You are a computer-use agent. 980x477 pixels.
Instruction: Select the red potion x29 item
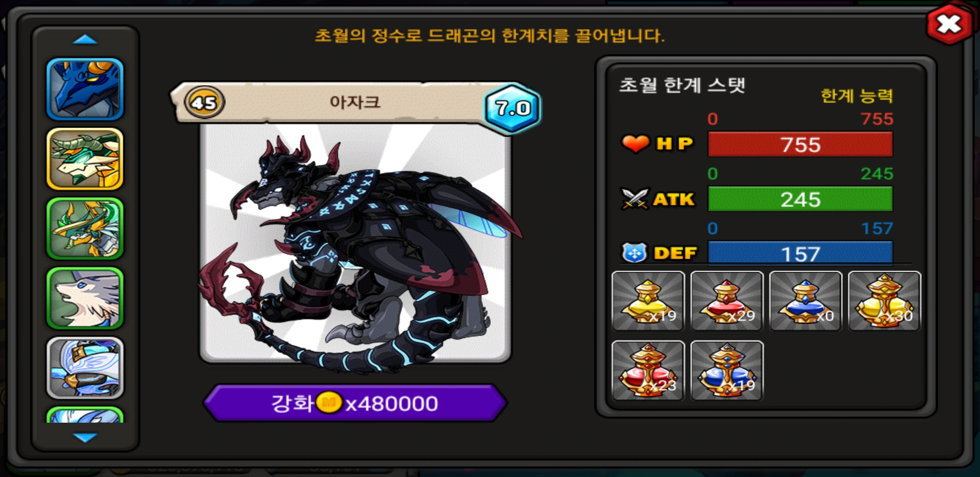(727, 301)
